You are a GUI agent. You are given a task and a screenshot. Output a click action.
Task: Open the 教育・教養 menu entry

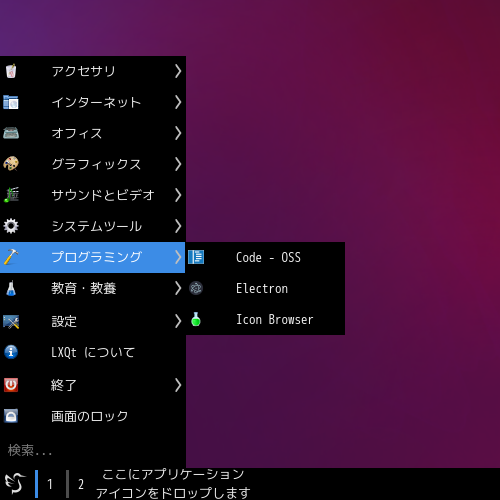(x=93, y=288)
